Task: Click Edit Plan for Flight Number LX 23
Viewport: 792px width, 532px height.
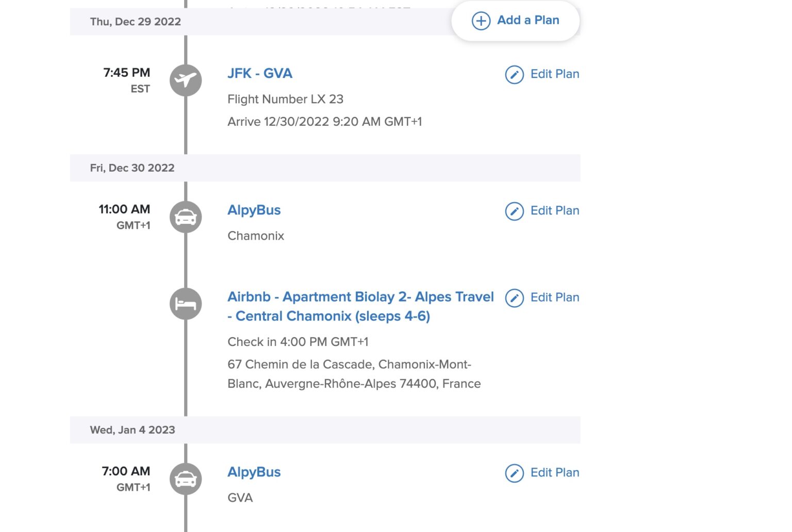Action: coord(555,74)
